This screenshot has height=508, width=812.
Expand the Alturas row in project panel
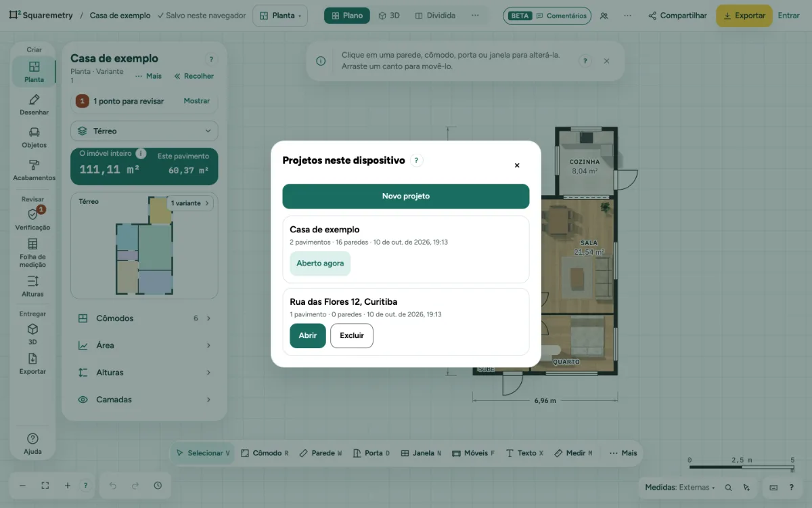144,373
